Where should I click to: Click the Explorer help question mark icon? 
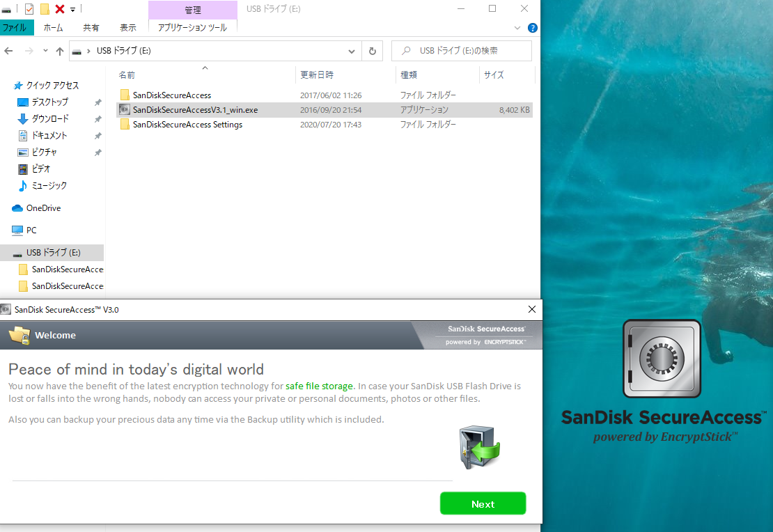coord(533,28)
